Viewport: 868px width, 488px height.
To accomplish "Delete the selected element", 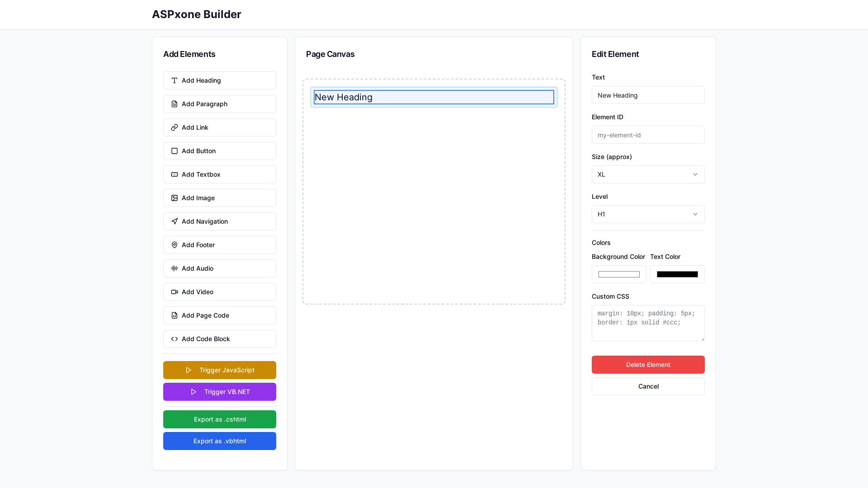I will click(x=648, y=365).
